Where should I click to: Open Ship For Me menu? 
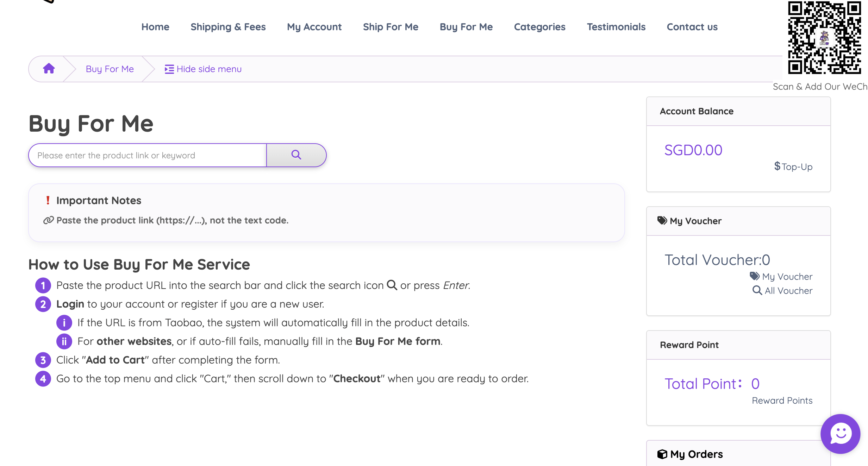pyautogui.click(x=391, y=27)
